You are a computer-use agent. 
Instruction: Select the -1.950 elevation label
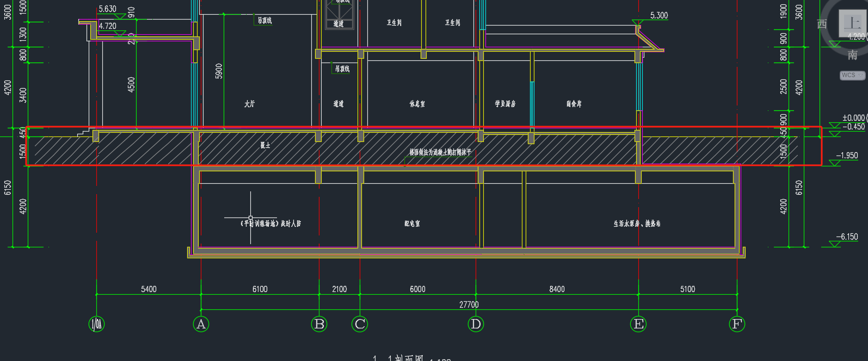(847, 155)
